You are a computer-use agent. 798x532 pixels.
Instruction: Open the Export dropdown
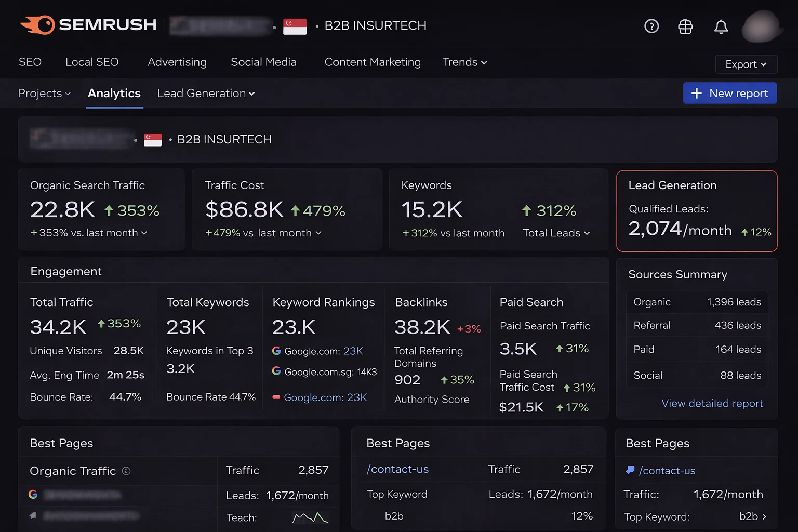point(746,64)
